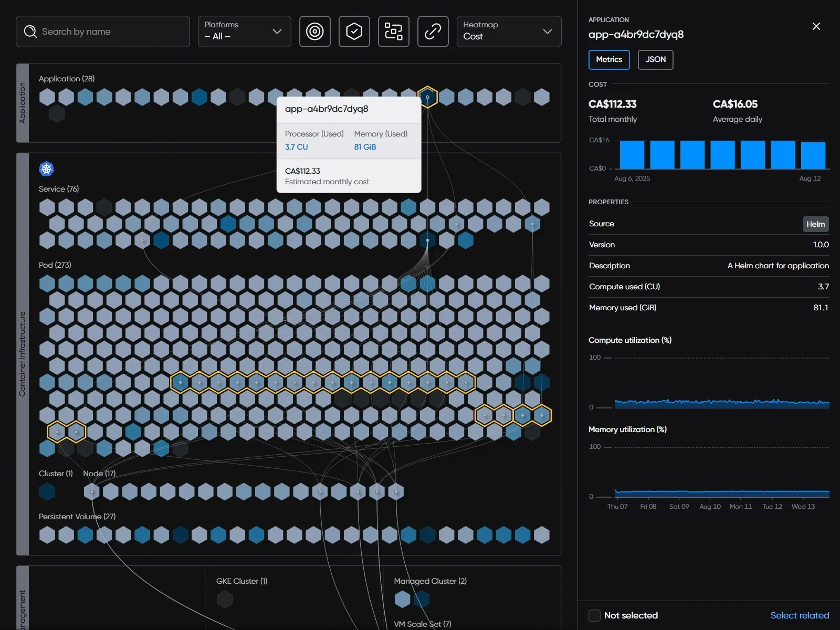This screenshot has height=630, width=840.
Task: Click the search magnifier icon
Action: [30, 31]
